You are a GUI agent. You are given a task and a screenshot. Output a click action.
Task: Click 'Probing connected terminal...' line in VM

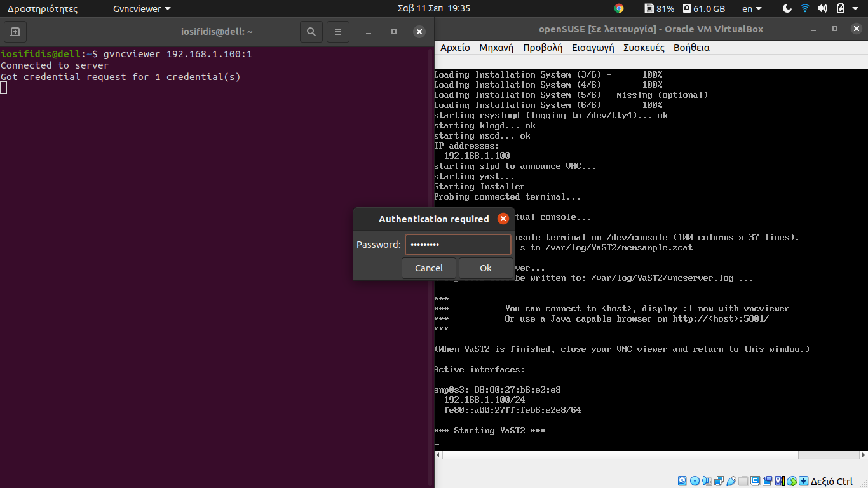pos(508,197)
